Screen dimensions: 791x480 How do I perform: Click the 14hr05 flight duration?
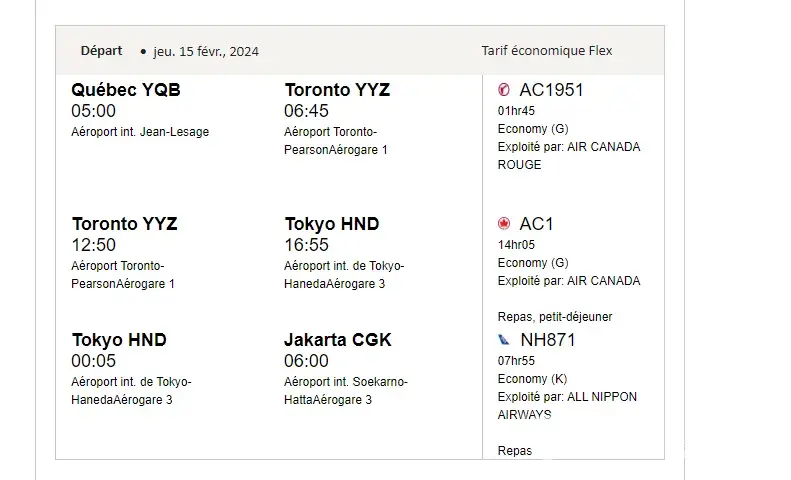[516, 245]
